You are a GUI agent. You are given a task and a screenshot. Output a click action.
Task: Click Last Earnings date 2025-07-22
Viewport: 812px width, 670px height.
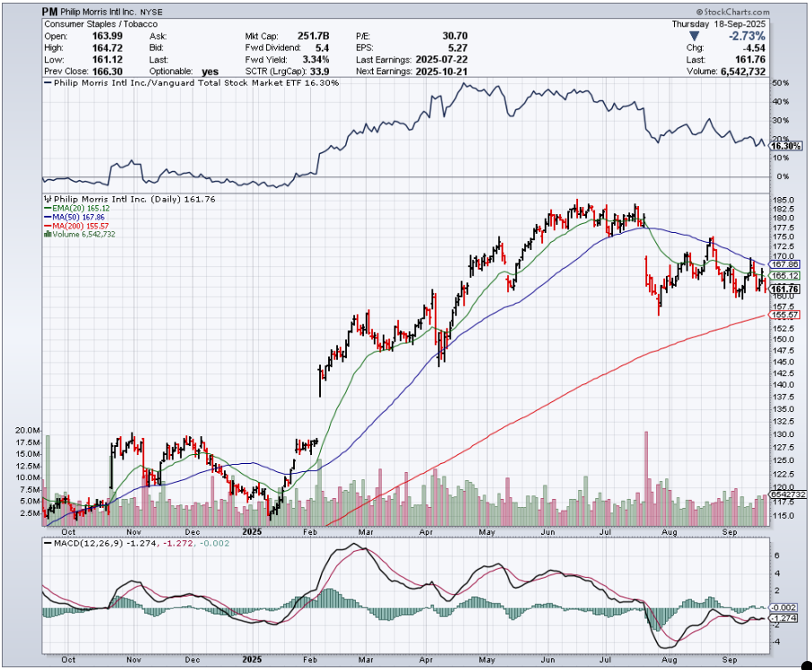441,59
